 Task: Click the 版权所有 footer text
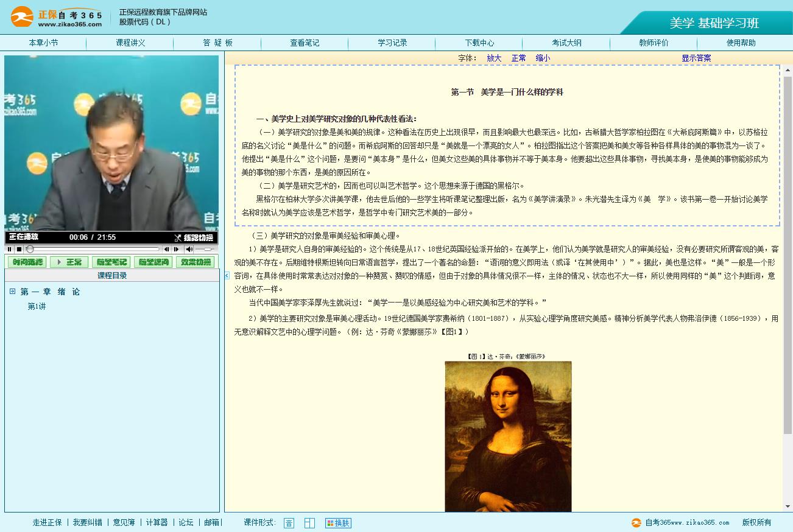756,522
